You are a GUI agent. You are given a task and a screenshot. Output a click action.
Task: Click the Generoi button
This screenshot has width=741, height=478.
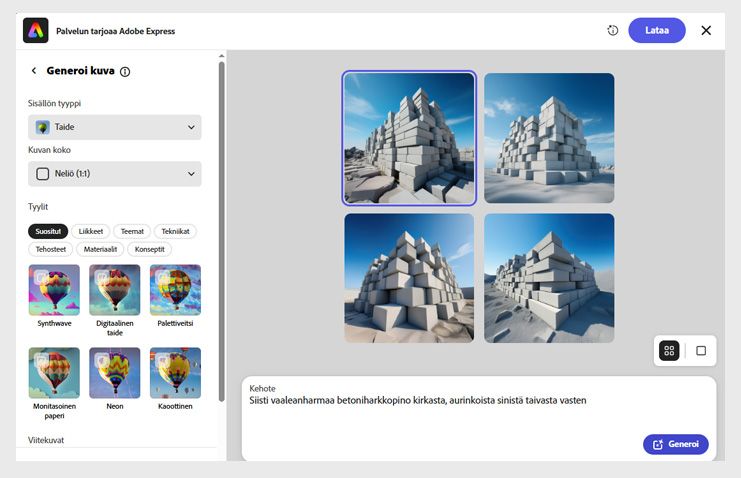click(x=676, y=444)
